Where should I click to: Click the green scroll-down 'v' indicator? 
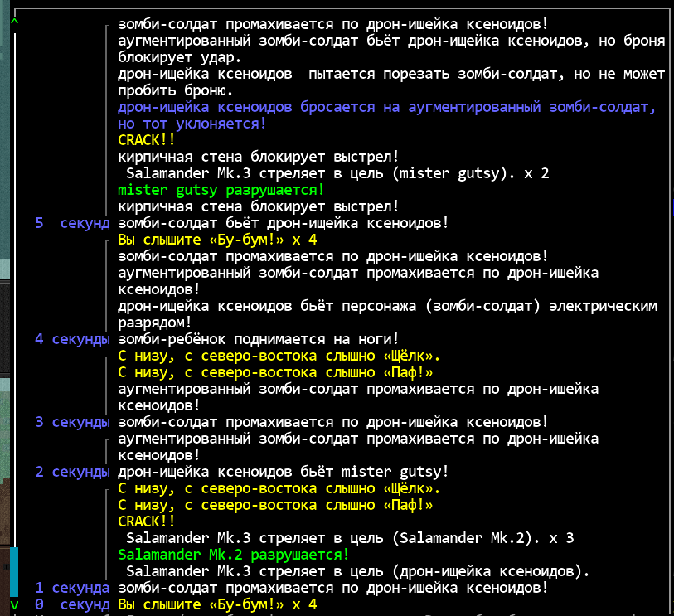point(15,605)
